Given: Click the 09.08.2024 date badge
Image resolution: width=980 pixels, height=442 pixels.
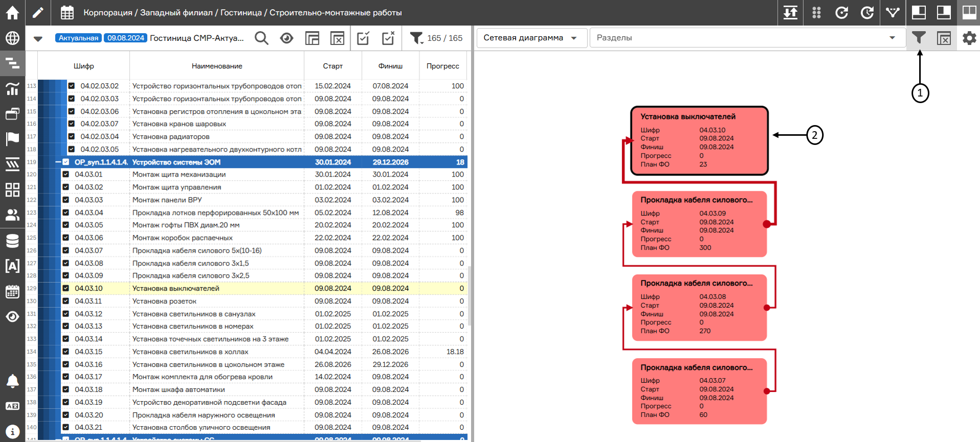Looking at the screenshot, I should 126,38.
